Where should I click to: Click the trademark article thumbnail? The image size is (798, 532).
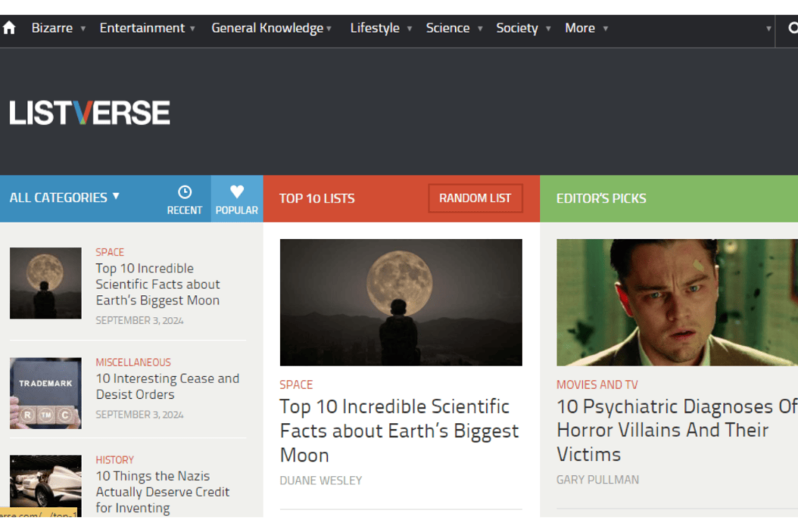pyautogui.click(x=44, y=393)
